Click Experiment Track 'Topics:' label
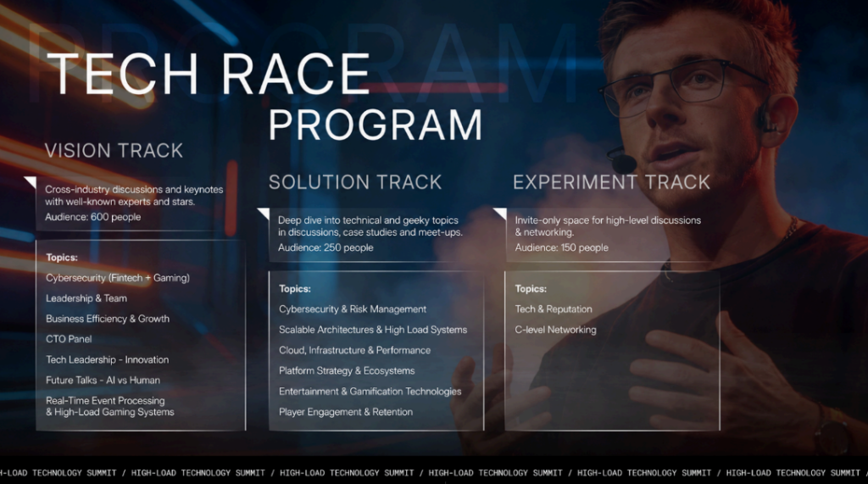The width and height of the screenshot is (868, 484). (x=531, y=288)
